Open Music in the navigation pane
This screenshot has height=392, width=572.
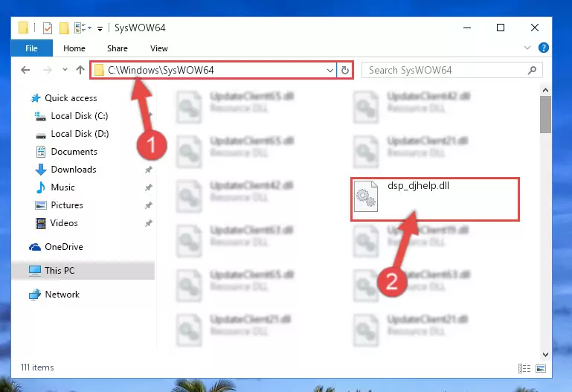[62, 187]
